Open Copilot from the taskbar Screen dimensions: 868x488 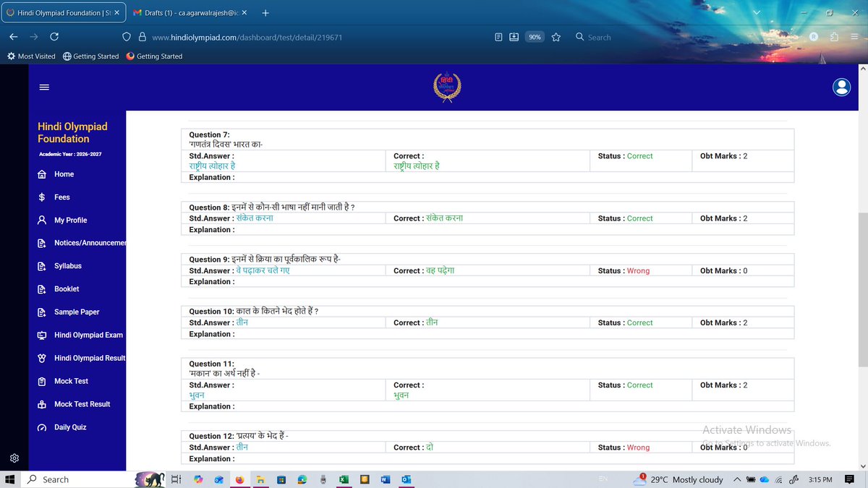click(x=199, y=479)
